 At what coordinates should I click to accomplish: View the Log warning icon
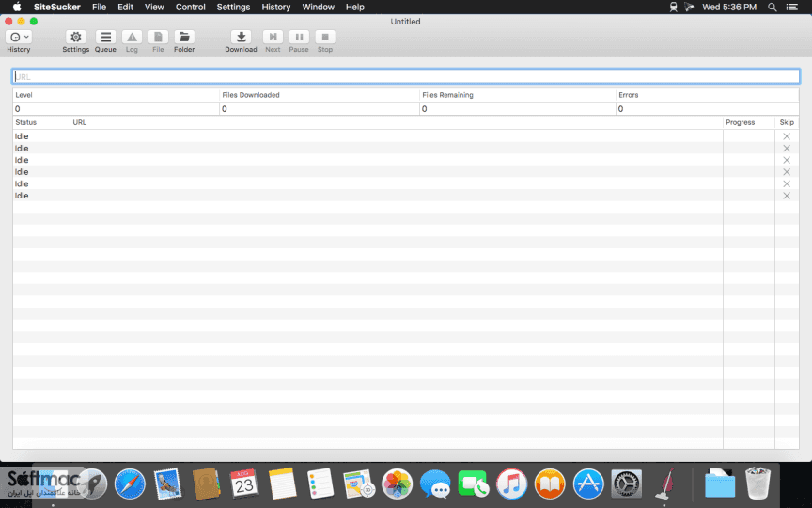click(x=133, y=37)
